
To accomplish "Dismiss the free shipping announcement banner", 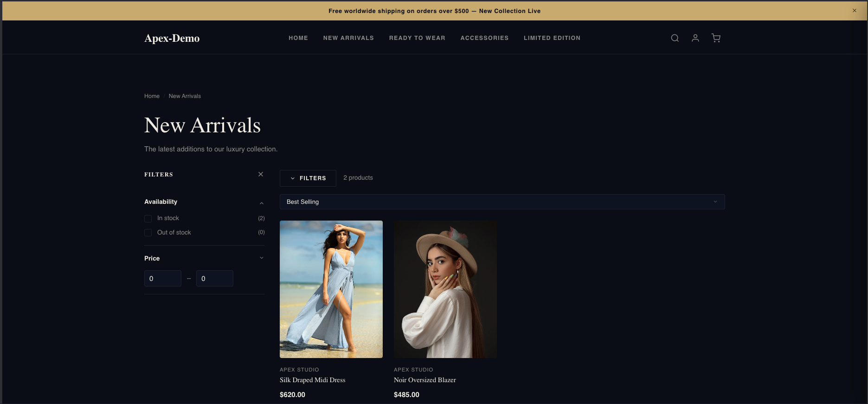I will coord(854,11).
